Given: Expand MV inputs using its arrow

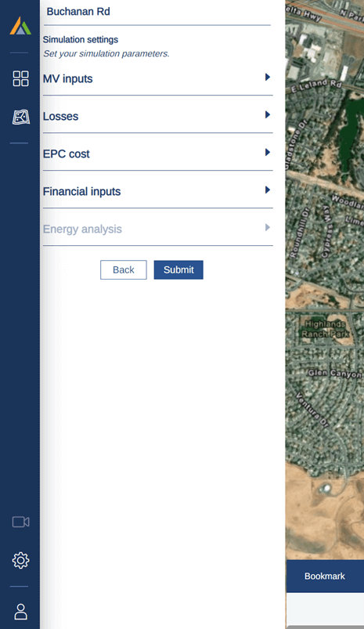Looking at the screenshot, I should coord(268,77).
